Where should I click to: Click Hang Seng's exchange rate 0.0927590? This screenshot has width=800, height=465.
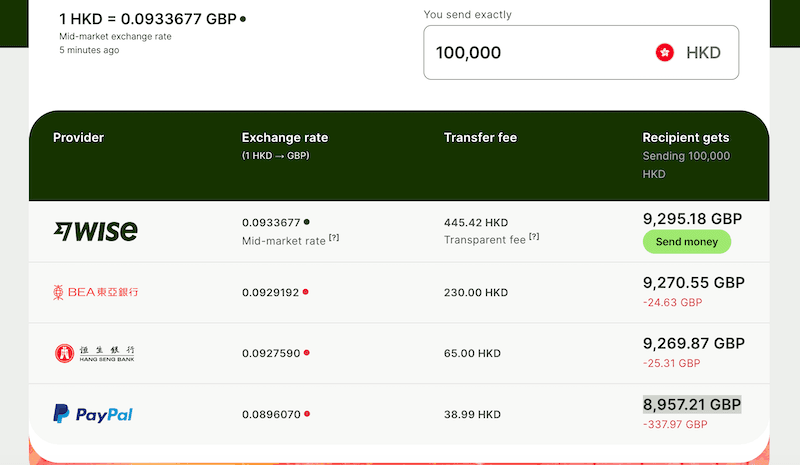(x=271, y=353)
